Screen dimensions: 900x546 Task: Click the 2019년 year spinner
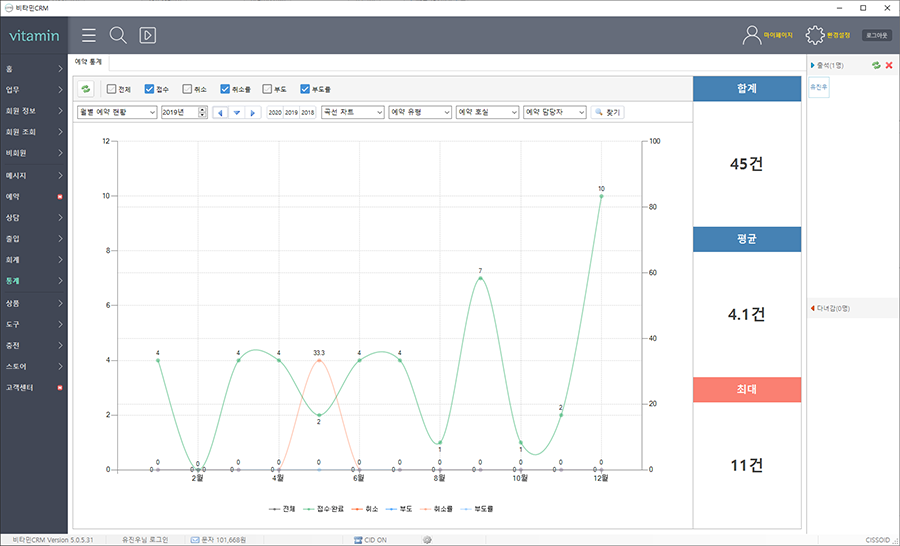pos(184,113)
